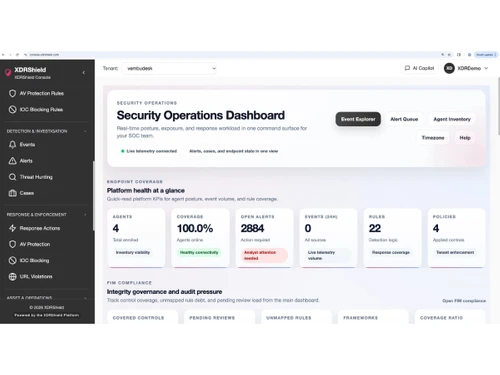Click the Analyst attention needed badge
Viewport: 500px width, 375px height.
[264, 255]
